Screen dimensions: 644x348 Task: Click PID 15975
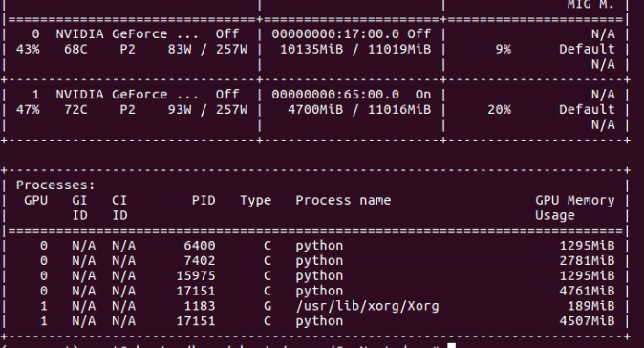(x=196, y=275)
